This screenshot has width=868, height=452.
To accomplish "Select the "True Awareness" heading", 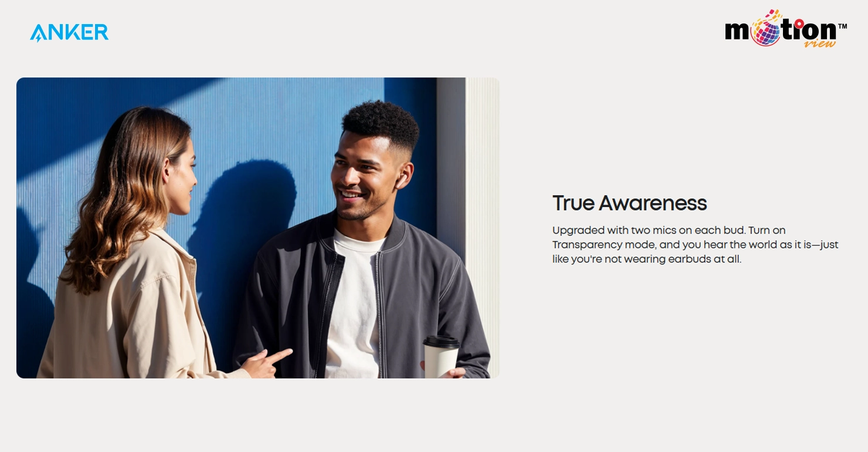I will coord(629,203).
